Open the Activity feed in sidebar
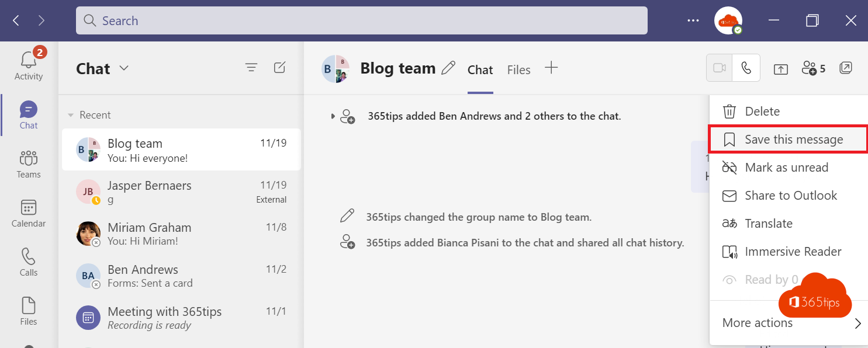 (29, 65)
